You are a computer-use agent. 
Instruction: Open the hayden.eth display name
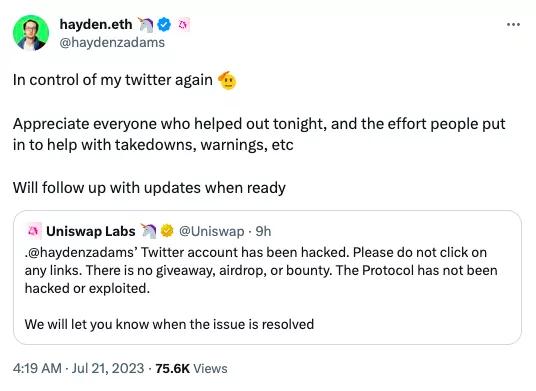pos(96,25)
